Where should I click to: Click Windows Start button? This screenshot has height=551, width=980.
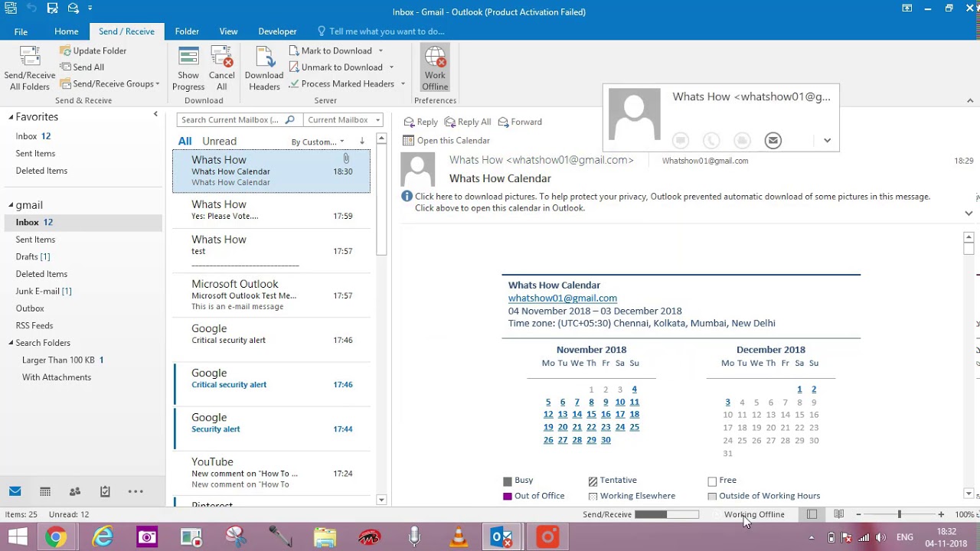coord(17,537)
